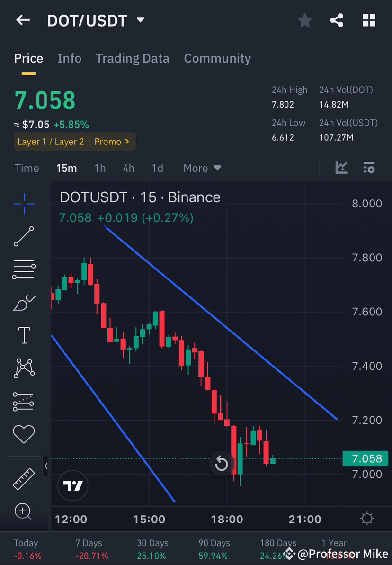Expand the More timeframes dropdown
The height and width of the screenshot is (565, 392).
[202, 168]
